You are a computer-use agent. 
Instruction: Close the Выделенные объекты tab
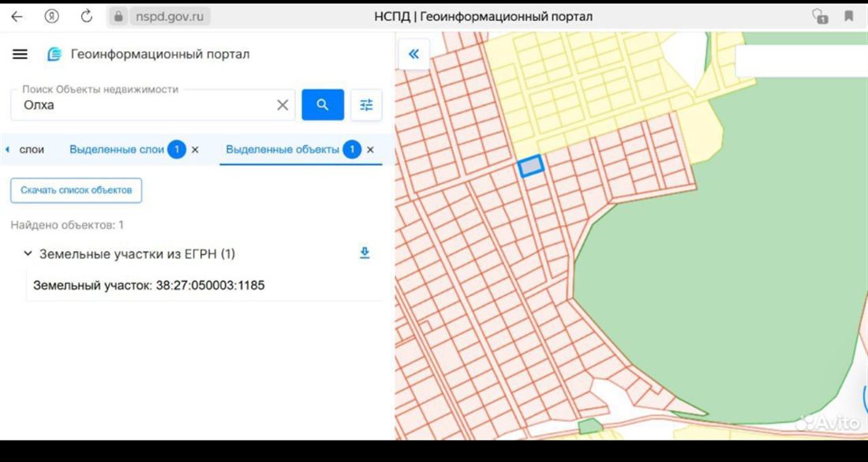(x=370, y=149)
